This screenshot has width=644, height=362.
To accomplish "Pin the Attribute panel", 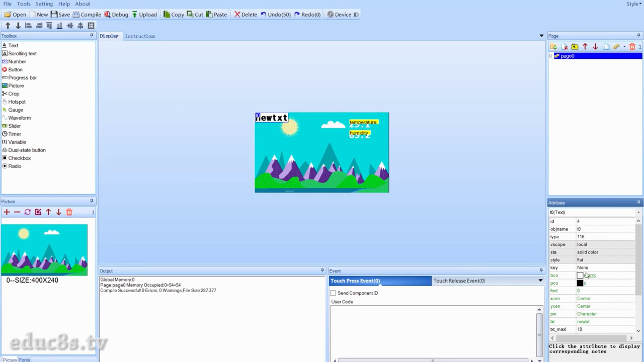I will click(x=639, y=202).
